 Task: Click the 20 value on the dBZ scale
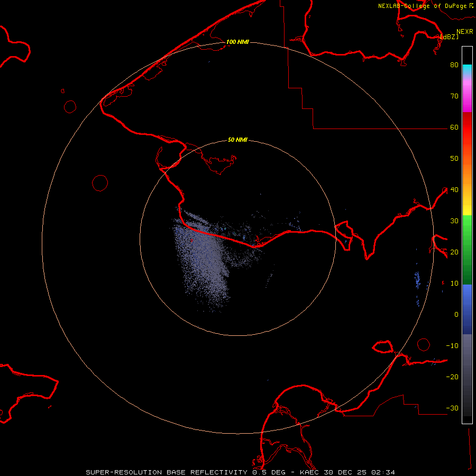454,252
